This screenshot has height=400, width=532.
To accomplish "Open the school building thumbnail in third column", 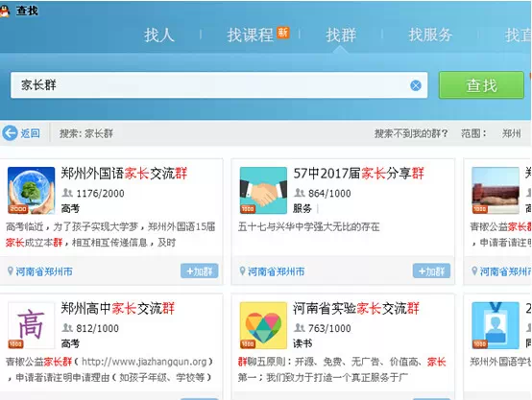I will pyautogui.click(x=496, y=190).
